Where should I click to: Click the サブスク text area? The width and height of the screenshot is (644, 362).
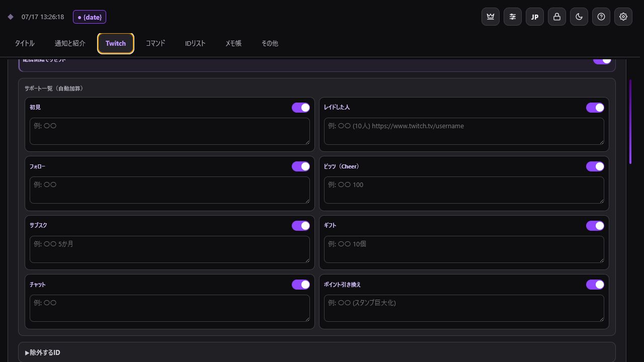[x=170, y=249]
